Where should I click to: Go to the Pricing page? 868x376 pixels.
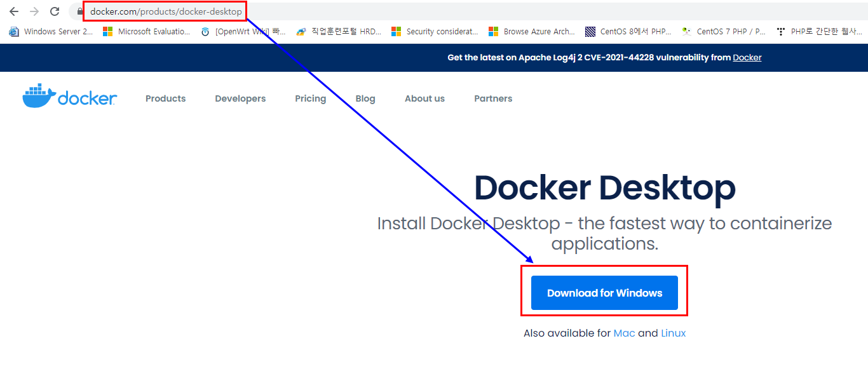pyautogui.click(x=310, y=98)
